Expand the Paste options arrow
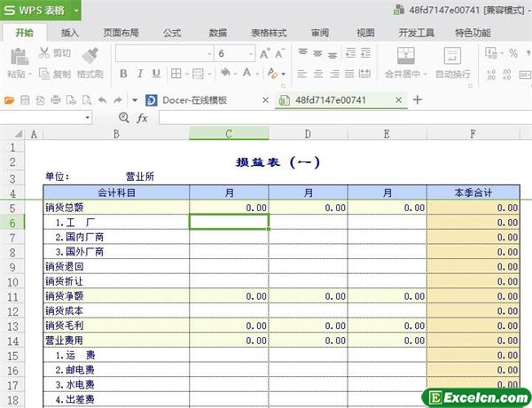 click(x=30, y=74)
